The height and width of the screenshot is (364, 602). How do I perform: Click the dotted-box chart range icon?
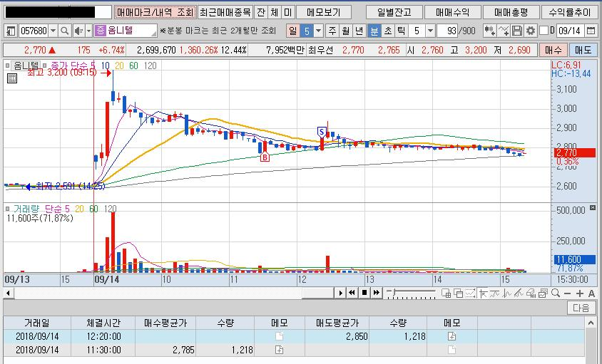pyautogui.click(x=470, y=293)
